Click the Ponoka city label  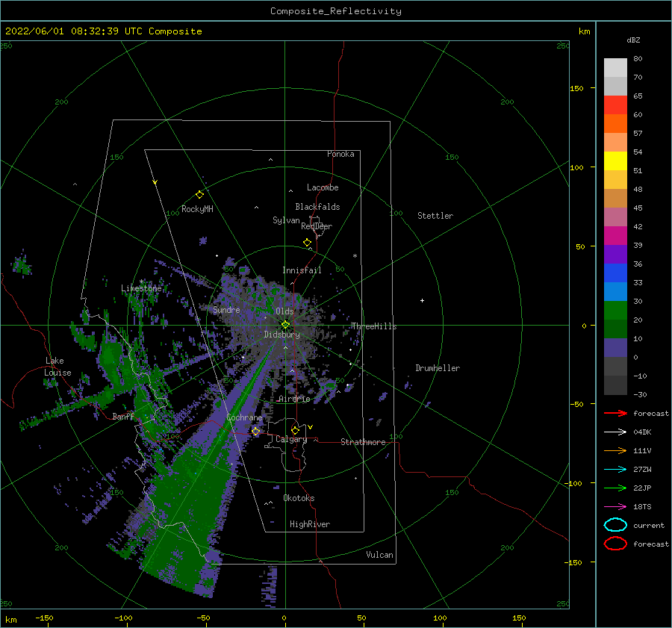pos(340,154)
